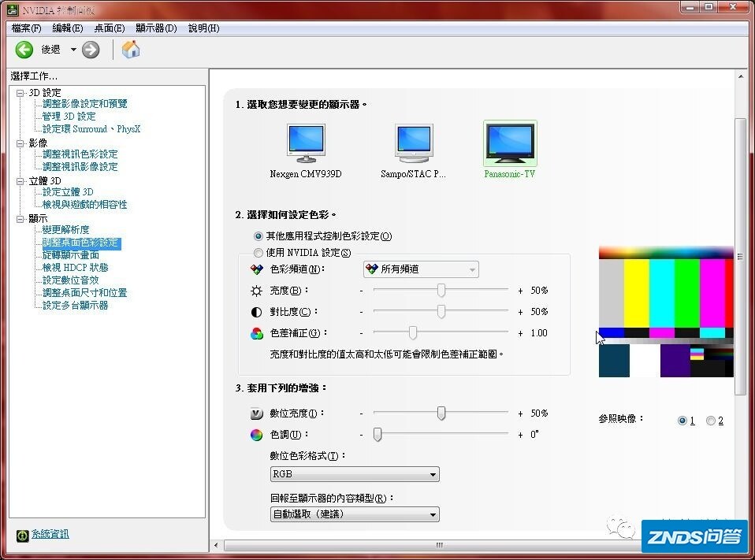Click the gamma correction icon

click(257, 333)
